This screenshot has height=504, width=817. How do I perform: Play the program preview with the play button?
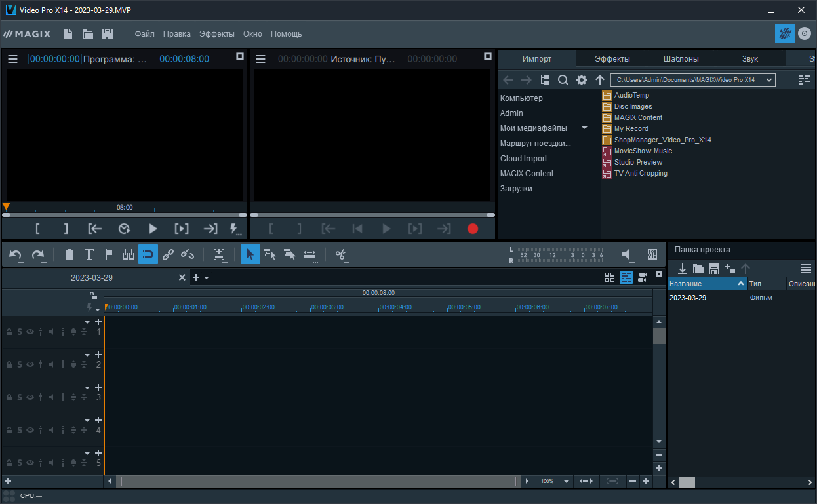153,229
